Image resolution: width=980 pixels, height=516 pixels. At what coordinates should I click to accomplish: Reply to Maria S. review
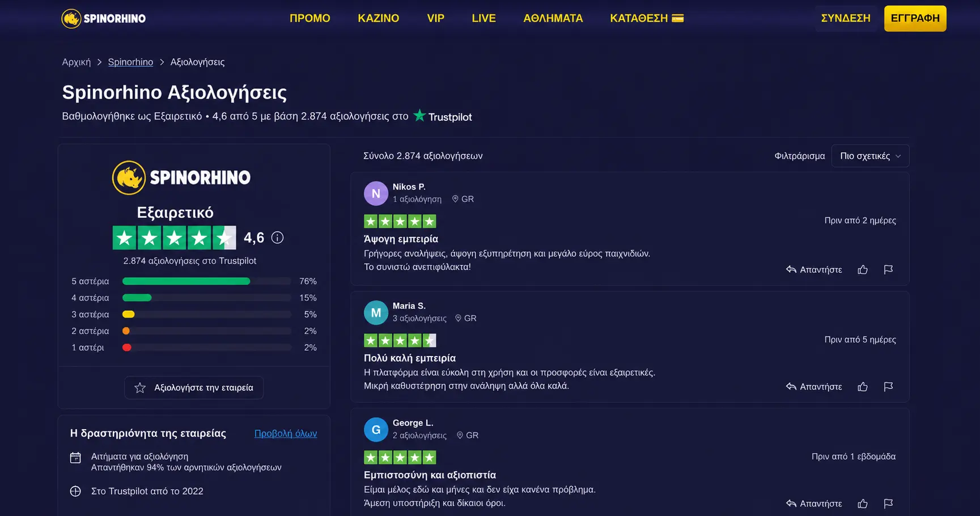click(x=814, y=387)
